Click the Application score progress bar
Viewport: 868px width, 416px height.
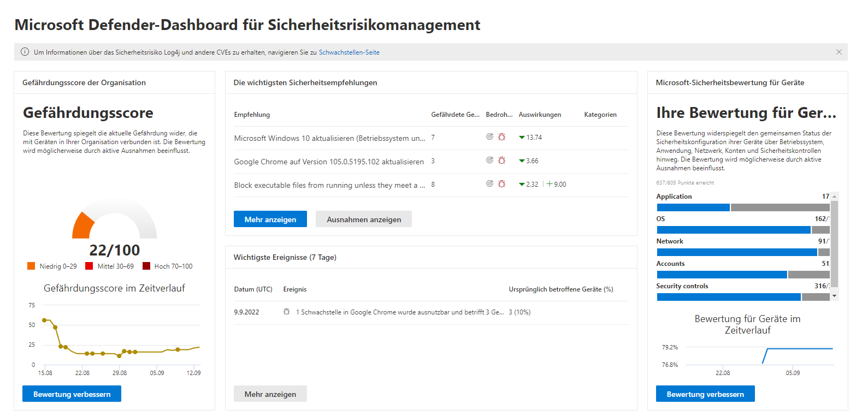(x=743, y=207)
